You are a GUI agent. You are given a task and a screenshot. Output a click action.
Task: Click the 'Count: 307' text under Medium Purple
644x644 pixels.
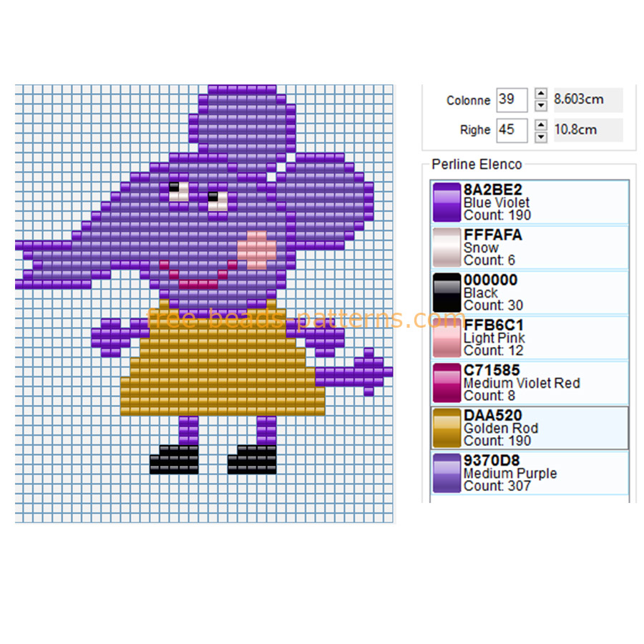(497, 487)
